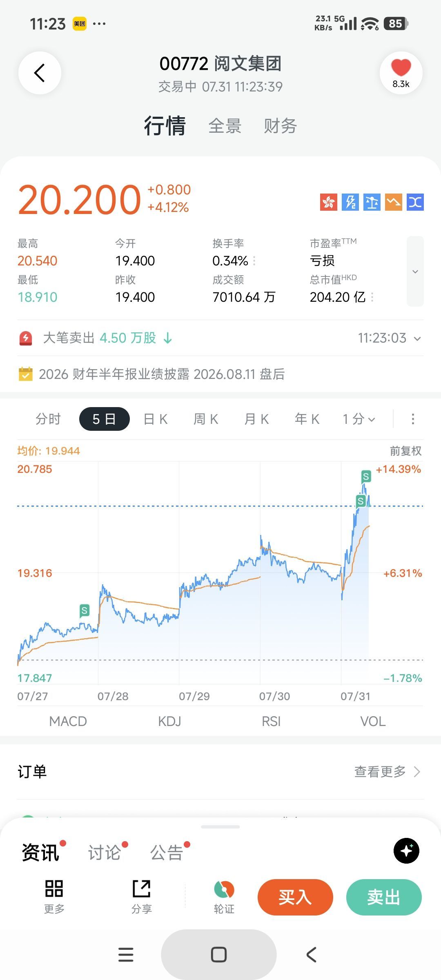441x980 pixels.
Task: Tap the blue balance scale icon
Action: 372,202
